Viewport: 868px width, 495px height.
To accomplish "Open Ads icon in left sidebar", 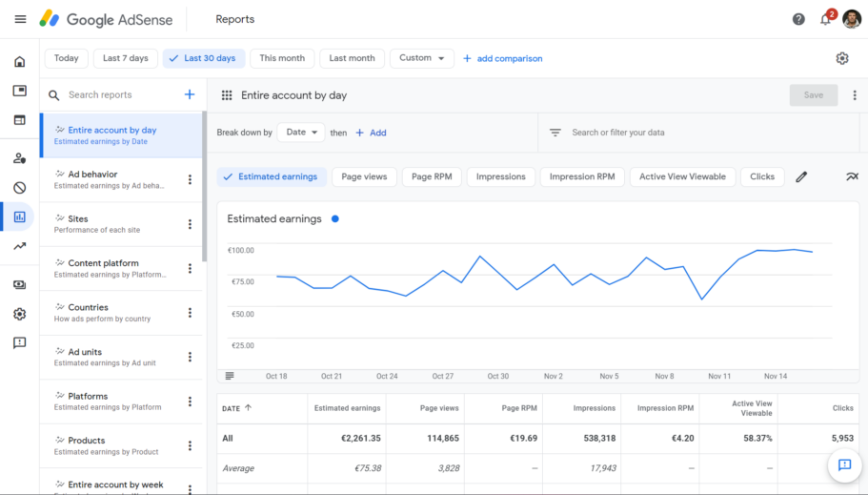I will pyautogui.click(x=20, y=91).
